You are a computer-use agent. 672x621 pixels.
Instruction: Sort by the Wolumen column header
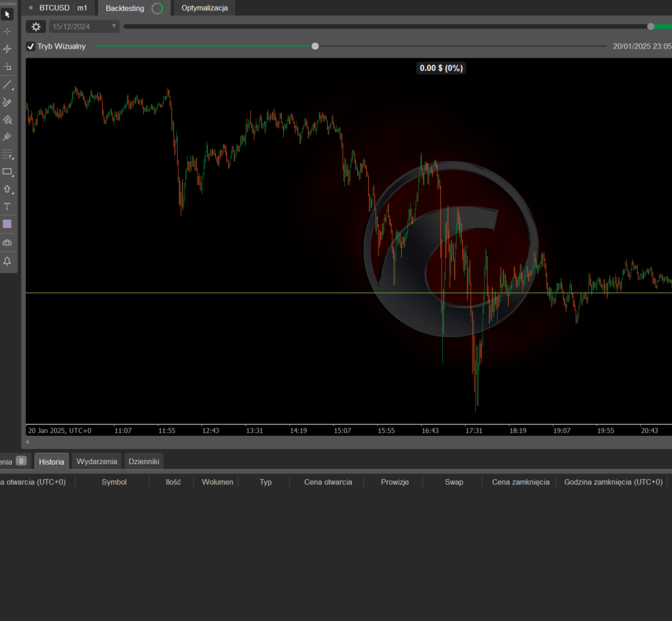tap(217, 483)
